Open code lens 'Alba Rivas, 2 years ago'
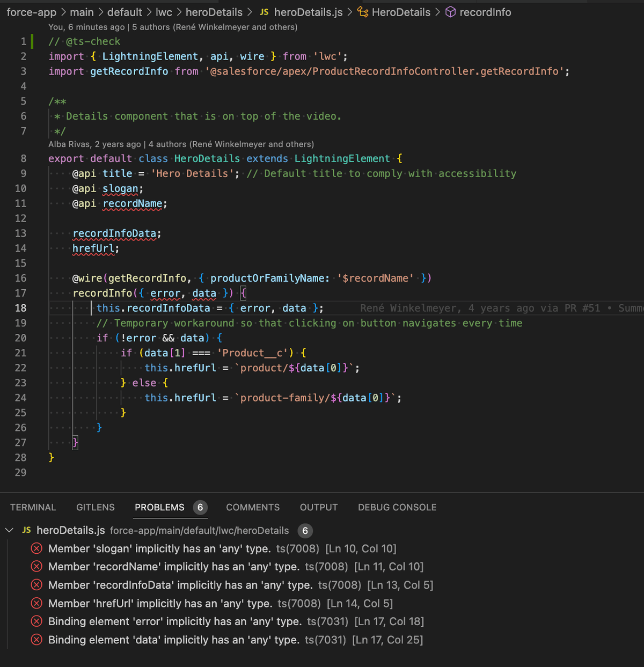Viewport: 644px width, 667px height. click(x=95, y=144)
